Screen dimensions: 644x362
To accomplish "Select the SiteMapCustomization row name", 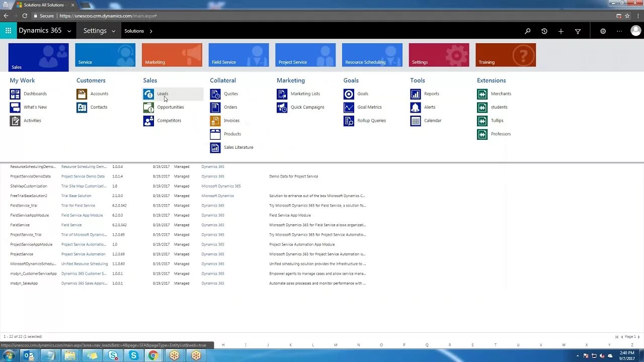I will click(x=29, y=186).
